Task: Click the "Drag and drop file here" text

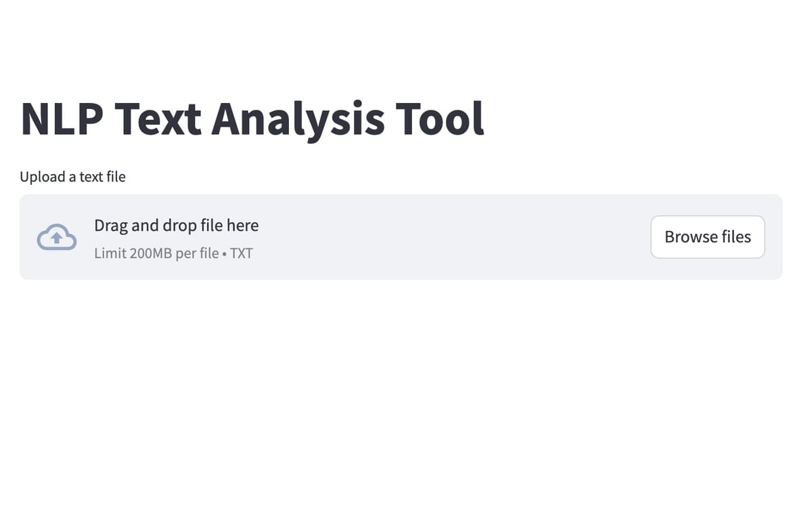Action: [176, 226]
